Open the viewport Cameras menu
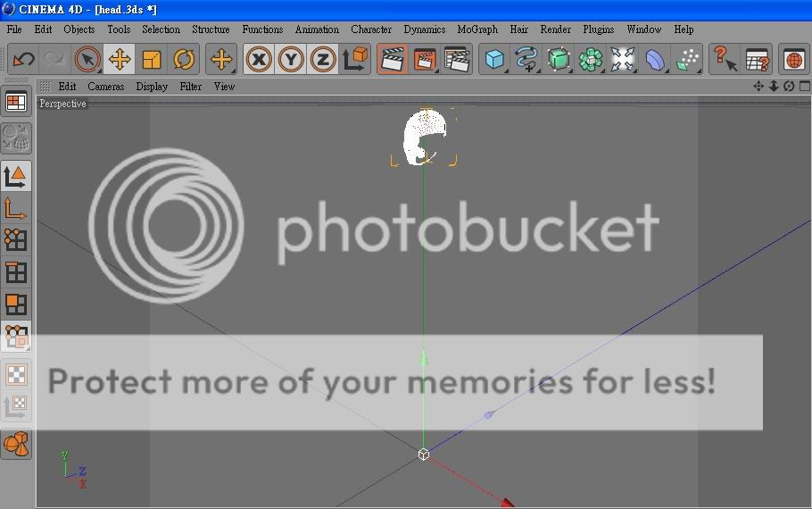Screen dimensions: 812x509 click(x=106, y=87)
